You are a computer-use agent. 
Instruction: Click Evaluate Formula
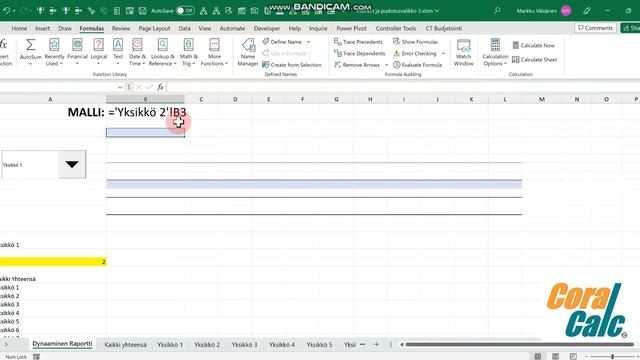pyautogui.click(x=418, y=65)
